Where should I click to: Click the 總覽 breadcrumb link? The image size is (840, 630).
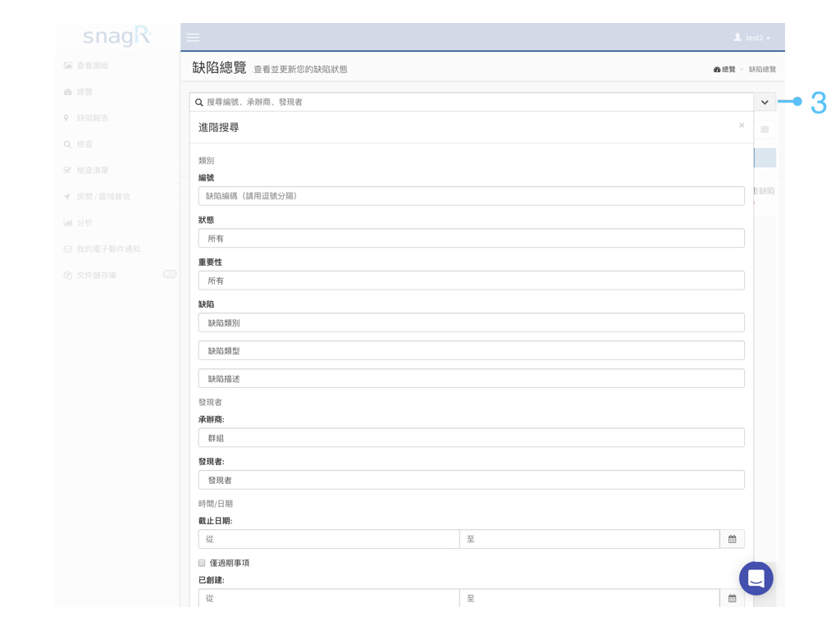point(724,70)
